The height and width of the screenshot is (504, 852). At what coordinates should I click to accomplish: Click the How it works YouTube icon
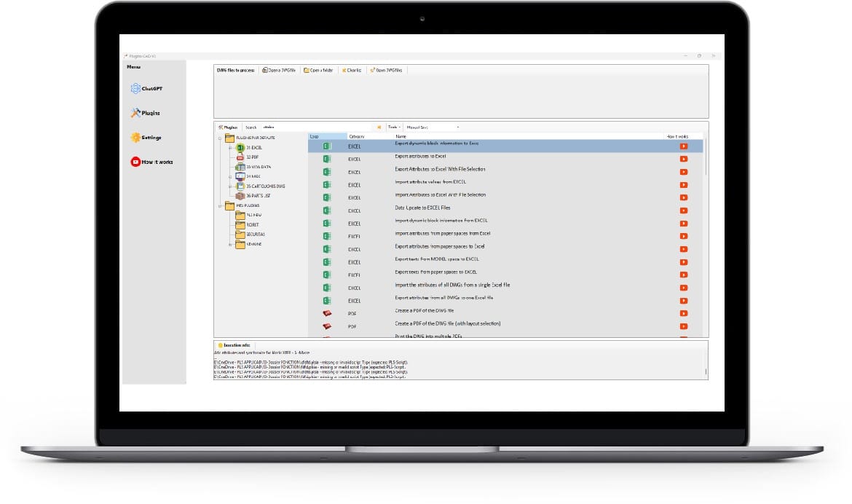tap(135, 162)
